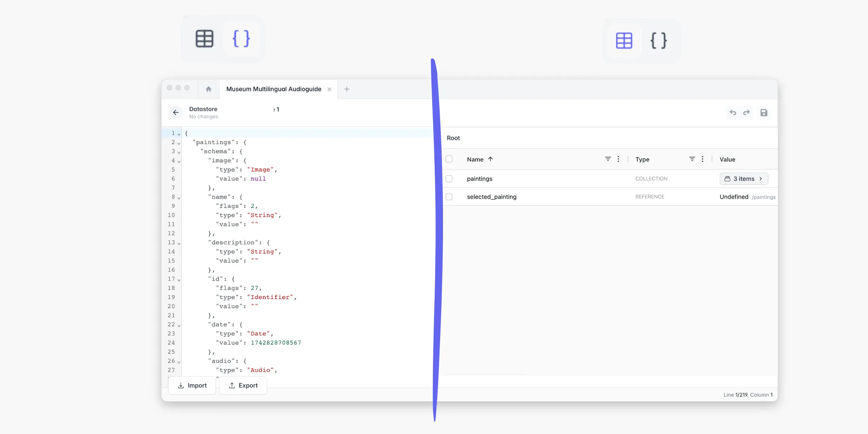Toggle the select-all checkbox in the table header
Image resolution: width=868 pixels, height=434 pixels.
449,159
